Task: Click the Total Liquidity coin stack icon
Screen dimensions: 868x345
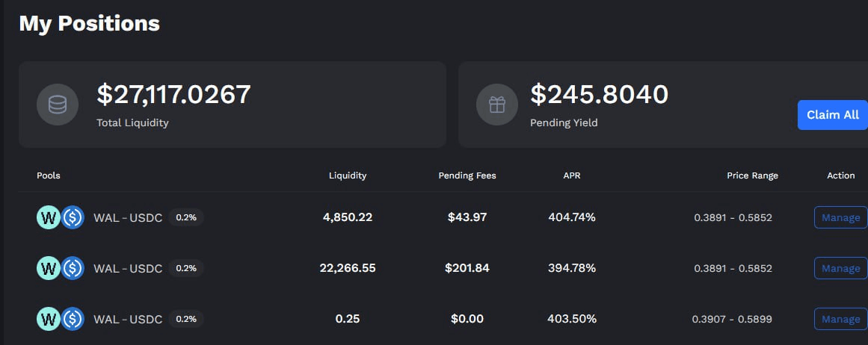Action: click(x=58, y=105)
